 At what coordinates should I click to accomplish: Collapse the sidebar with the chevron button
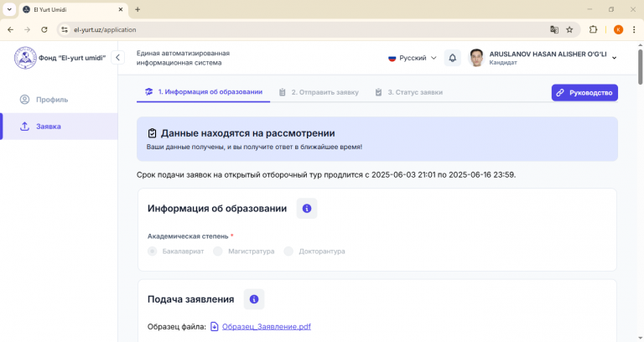[118, 58]
